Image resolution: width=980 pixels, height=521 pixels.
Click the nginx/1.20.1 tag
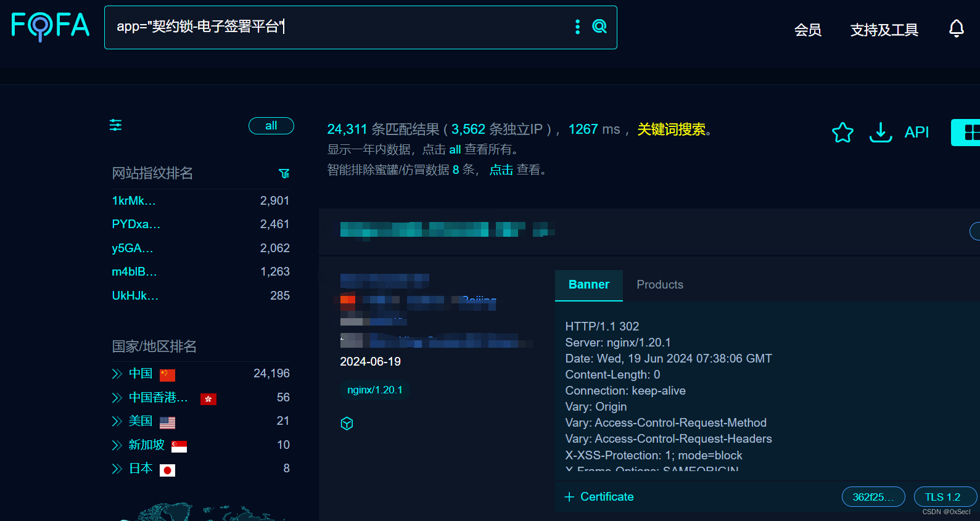coord(375,390)
